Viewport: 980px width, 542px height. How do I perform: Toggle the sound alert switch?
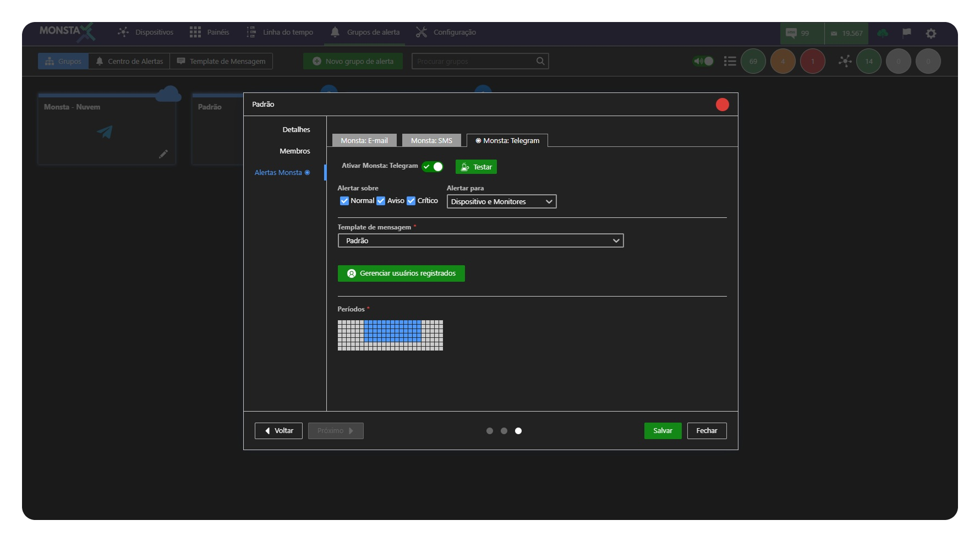703,61
